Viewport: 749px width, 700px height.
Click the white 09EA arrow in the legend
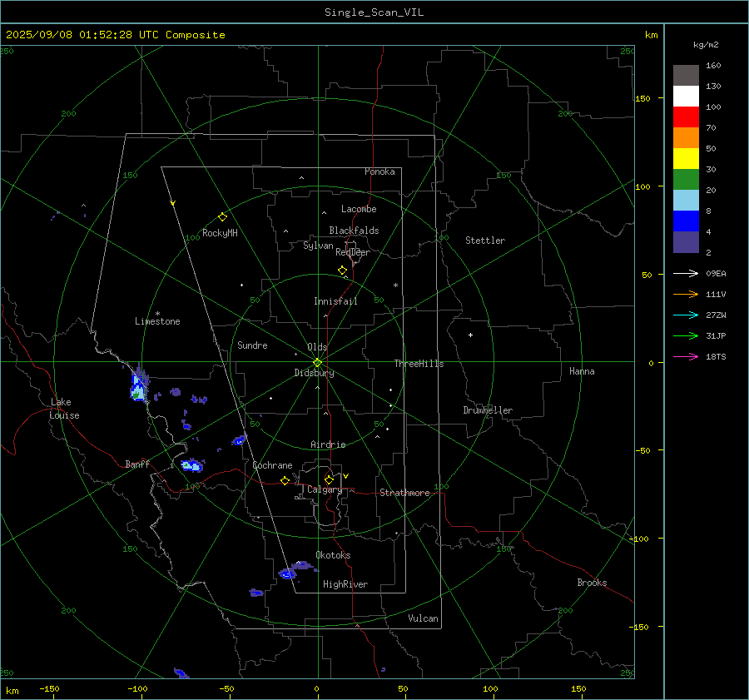click(x=686, y=273)
